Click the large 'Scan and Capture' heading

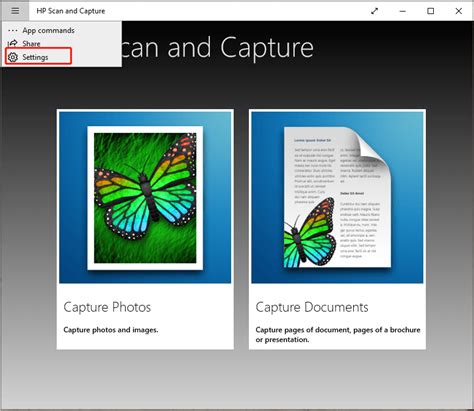pos(217,48)
